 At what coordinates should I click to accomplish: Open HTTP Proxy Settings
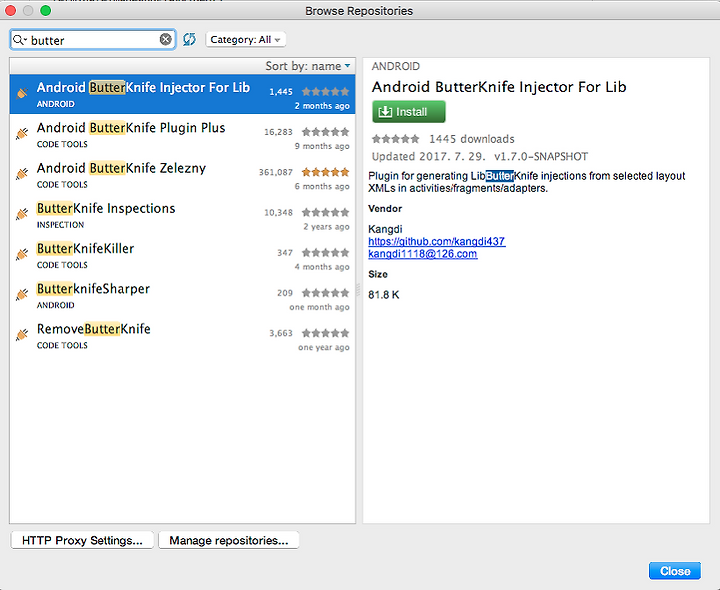coord(82,540)
